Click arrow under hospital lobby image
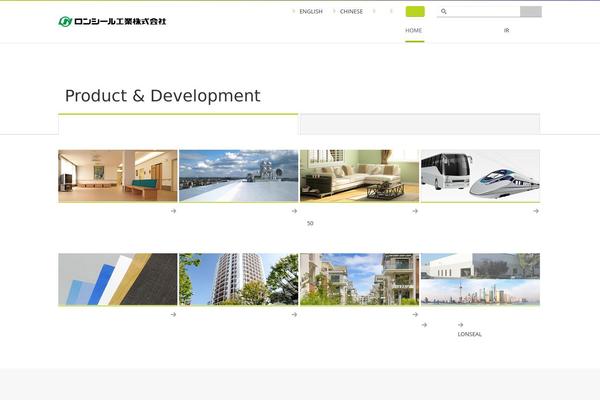 pyautogui.click(x=173, y=211)
